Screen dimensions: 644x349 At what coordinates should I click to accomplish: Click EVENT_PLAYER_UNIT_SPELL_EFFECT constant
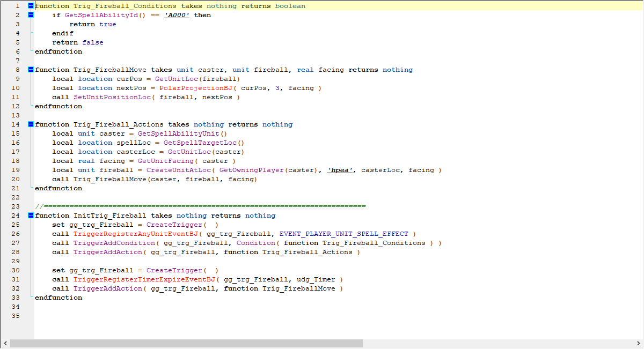(x=344, y=234)
